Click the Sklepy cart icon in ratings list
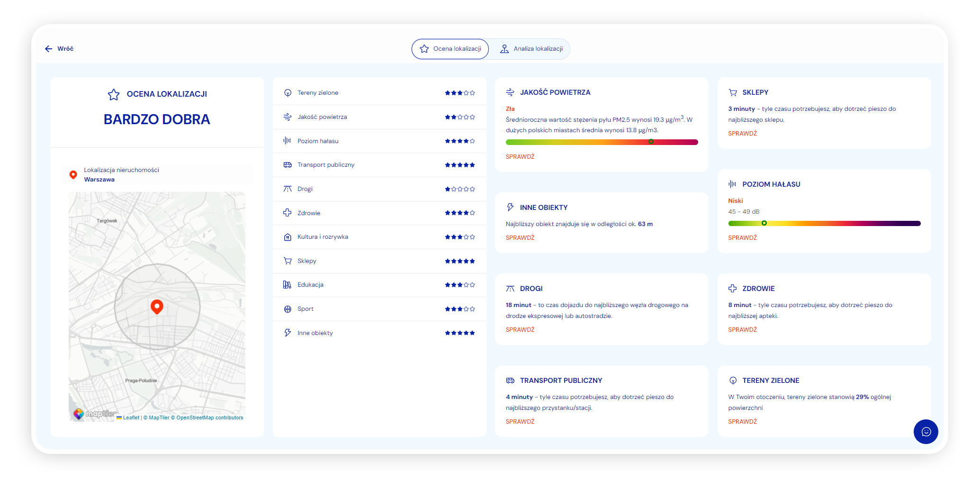The image size is (980, 481). pos(288,261)
